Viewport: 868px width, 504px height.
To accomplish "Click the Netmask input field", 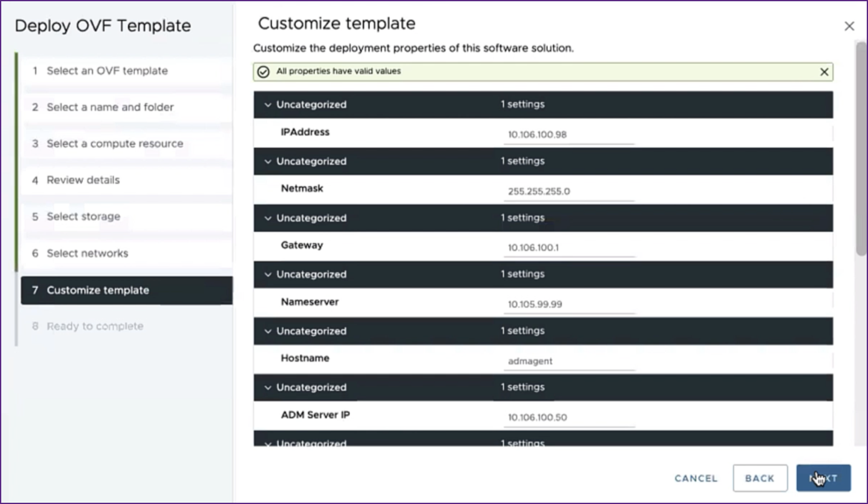I will [x=568, y=191].
